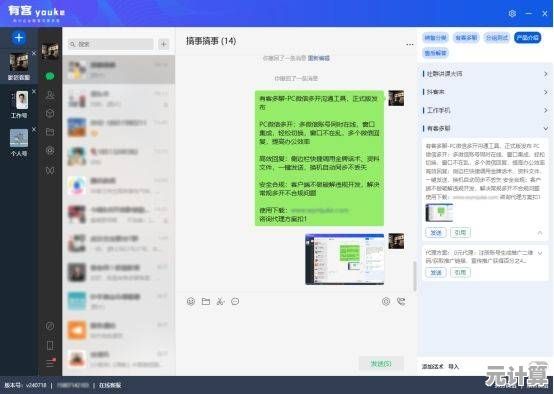The height and width of the screenshot is (394, 554).
Task: Open the compass mini-program icon in sidebar
Action: 50,326
